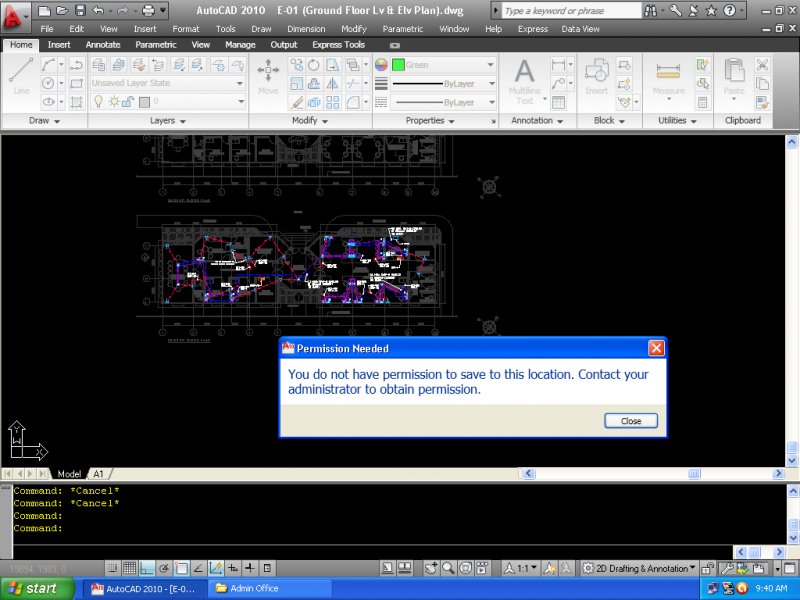This screenshot has height=600, width=800.
Task: Switch to the Annotate ribbon tab
Action: click(103, 45)
